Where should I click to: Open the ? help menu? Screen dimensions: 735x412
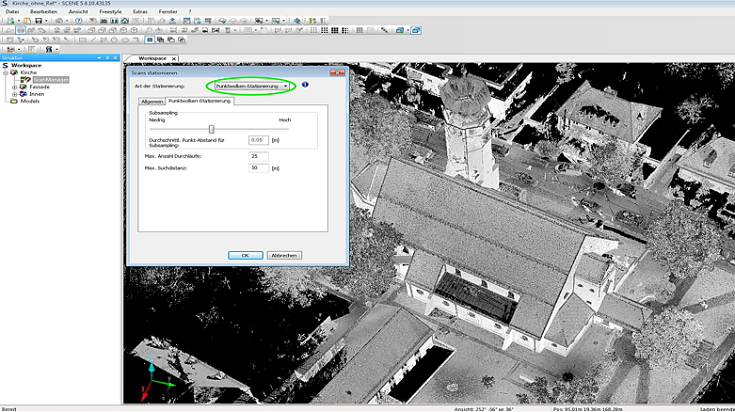[190, 11]
